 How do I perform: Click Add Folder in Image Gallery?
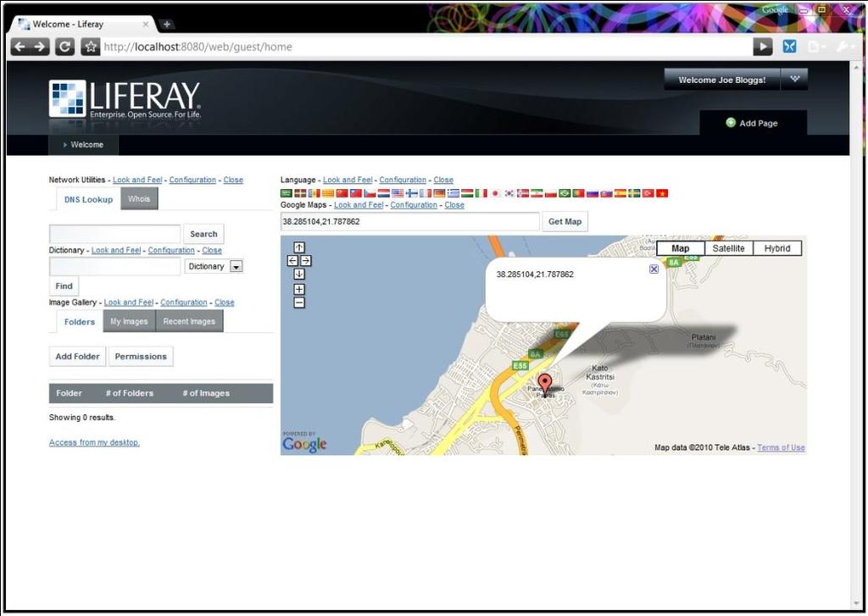point(77,357)
